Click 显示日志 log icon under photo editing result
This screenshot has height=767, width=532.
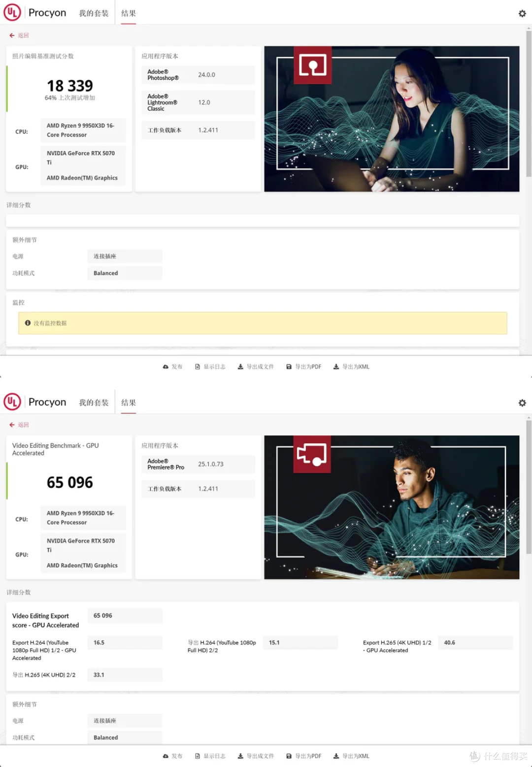198,367
